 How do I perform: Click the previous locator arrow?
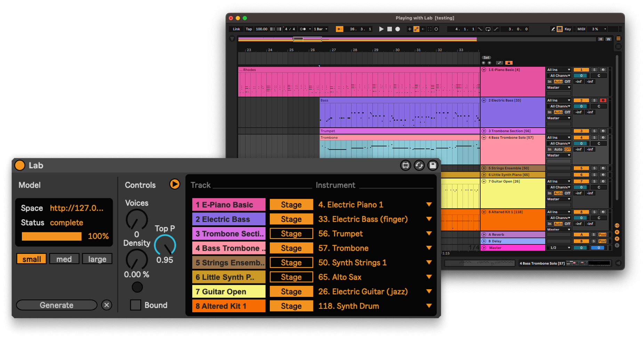[x=483, y=63]
